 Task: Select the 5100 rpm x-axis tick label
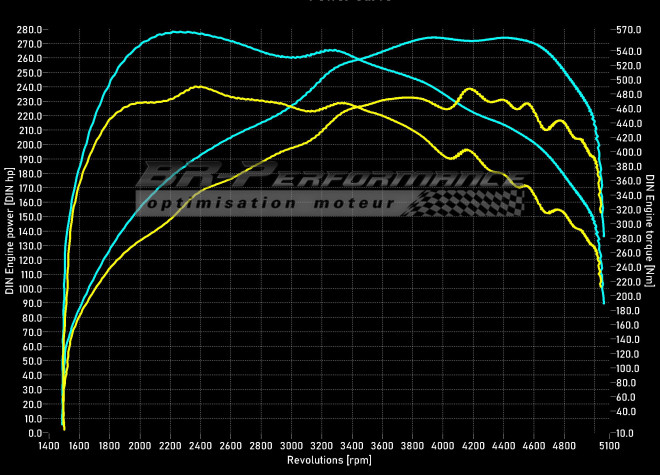(x=607, y=447)
